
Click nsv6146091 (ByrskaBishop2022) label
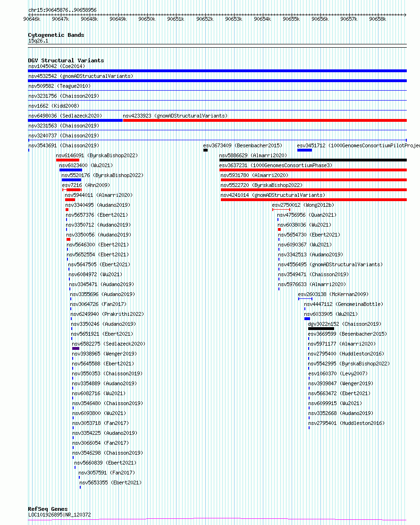tap(97, 156)
